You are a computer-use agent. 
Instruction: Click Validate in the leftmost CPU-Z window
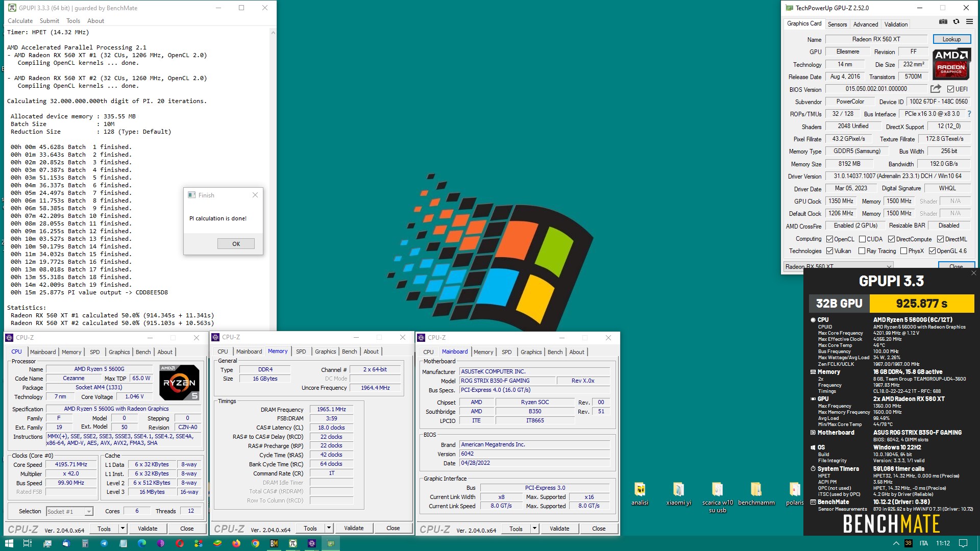pyautogui.click(x=148, y=529)
